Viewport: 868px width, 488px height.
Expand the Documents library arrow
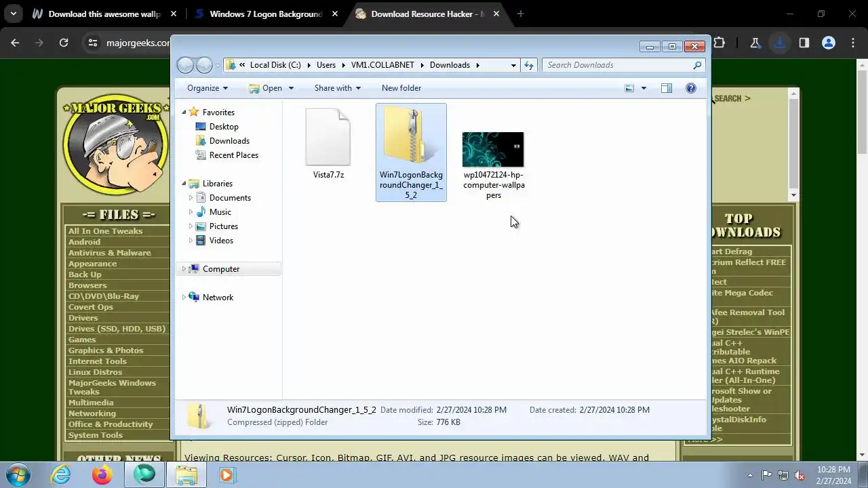click(191, 198)
